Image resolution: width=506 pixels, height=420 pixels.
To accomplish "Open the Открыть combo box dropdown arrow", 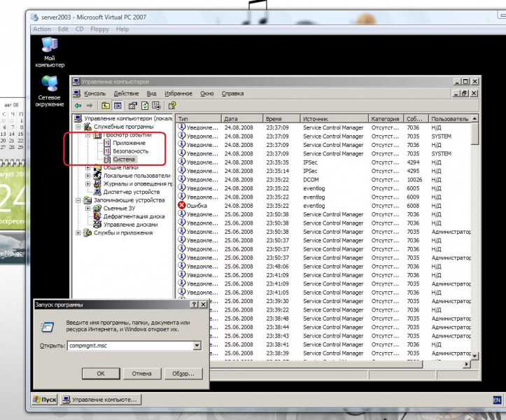I will point(197,345).
